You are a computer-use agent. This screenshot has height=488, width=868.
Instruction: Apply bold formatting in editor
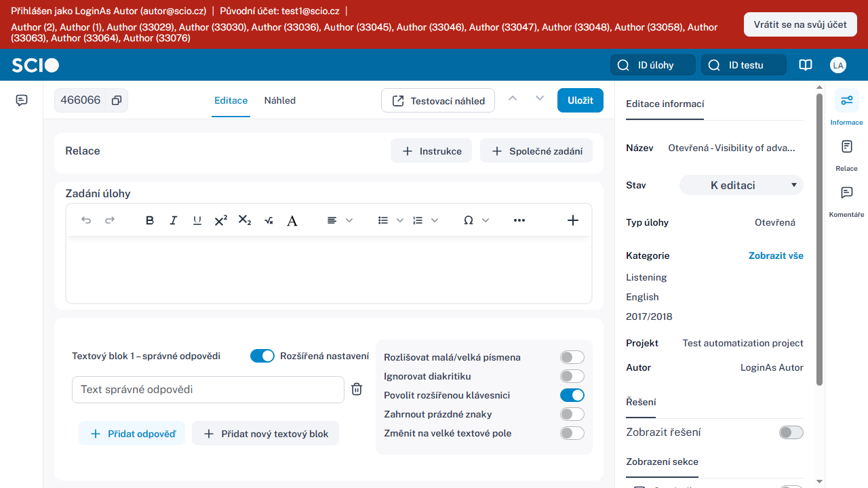click(x=150, y=220)
